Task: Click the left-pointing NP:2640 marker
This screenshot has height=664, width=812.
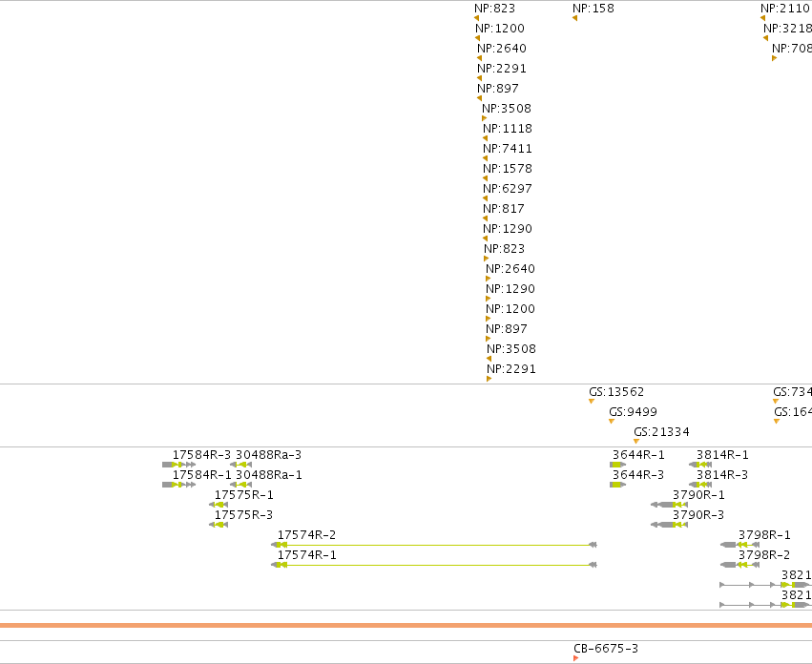Action: coord(480,58)
